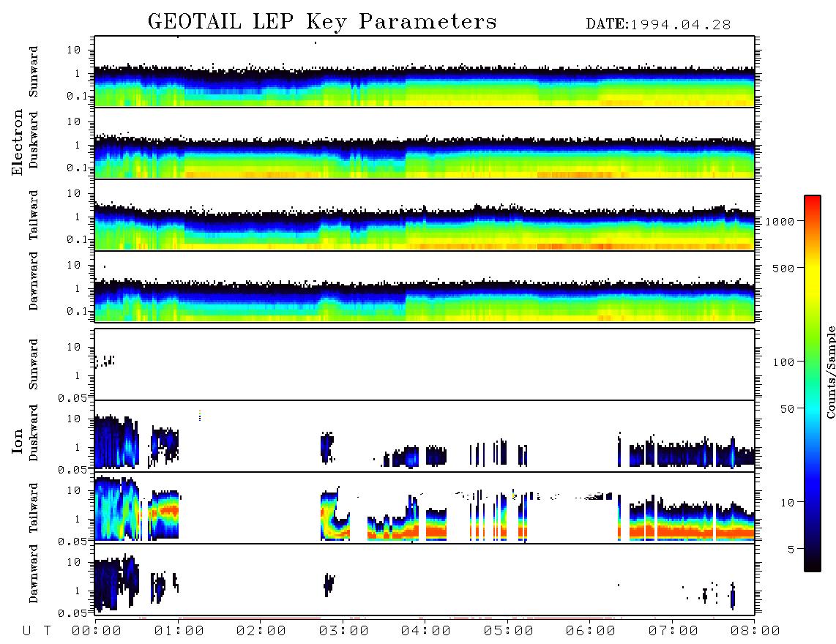Click the '07:00' time tick label

[673, 632]
